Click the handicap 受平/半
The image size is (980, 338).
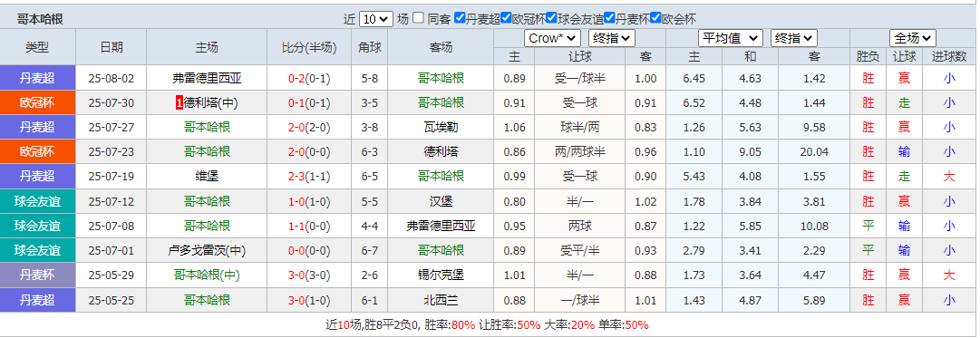(x=580, y=250)
